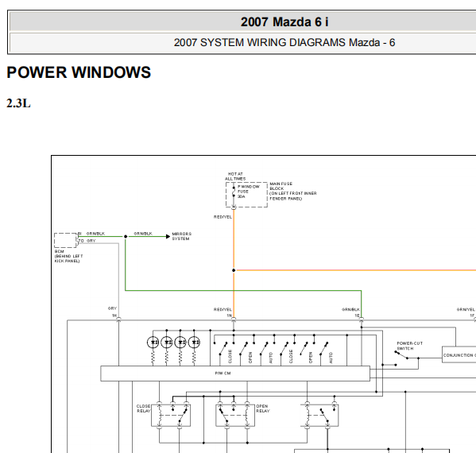This screenshot has width=476, height=453.
Task: Click the GRN/YEL wire label at right edge
Action: 466,309
